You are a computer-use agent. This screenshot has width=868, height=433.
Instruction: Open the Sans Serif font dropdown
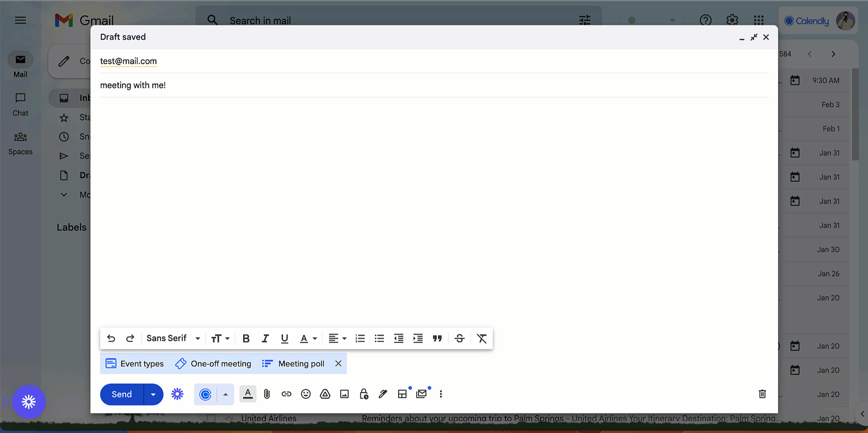(x=173, y=338)
